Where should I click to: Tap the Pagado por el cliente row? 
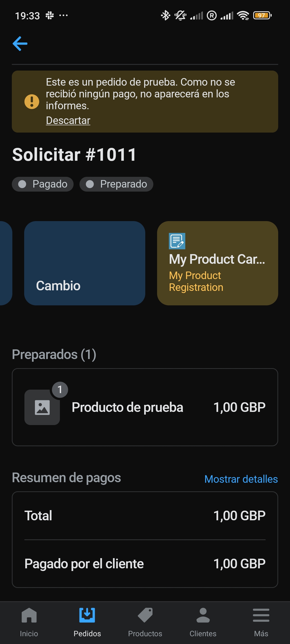[145, 563]
